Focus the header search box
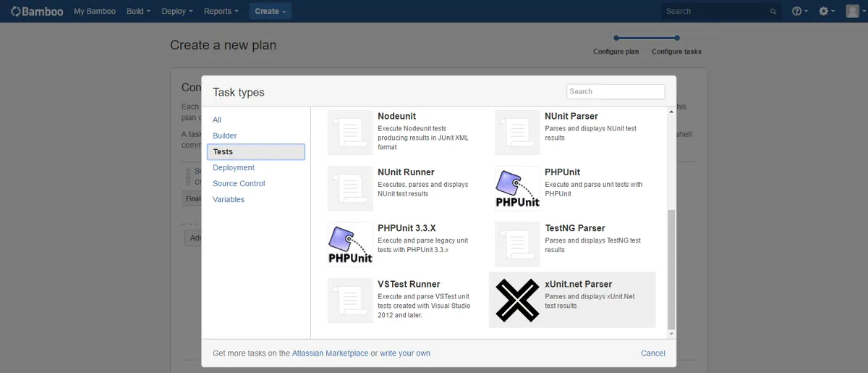868x373 pixels. tap(721, 11)
